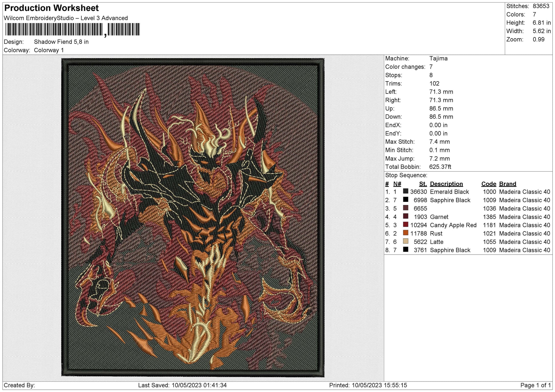Click the Code column header
This screenshot has height=392, width=555.
[x=488, y=184]
